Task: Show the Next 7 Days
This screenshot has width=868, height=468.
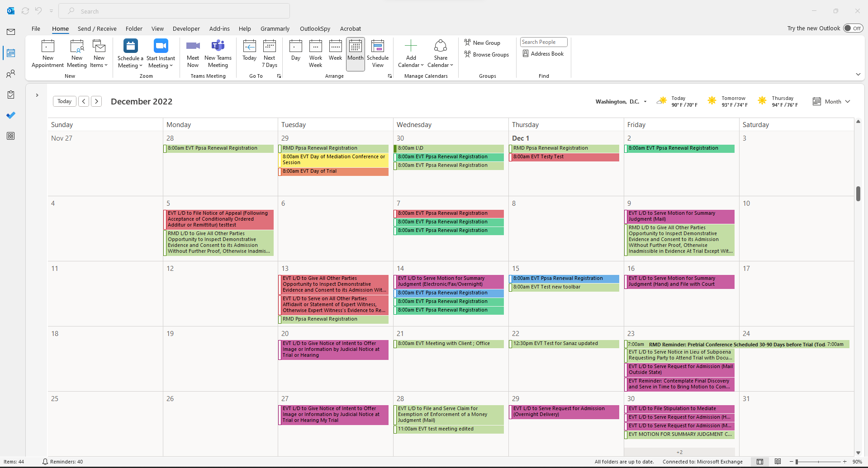Action: point(270,54)
